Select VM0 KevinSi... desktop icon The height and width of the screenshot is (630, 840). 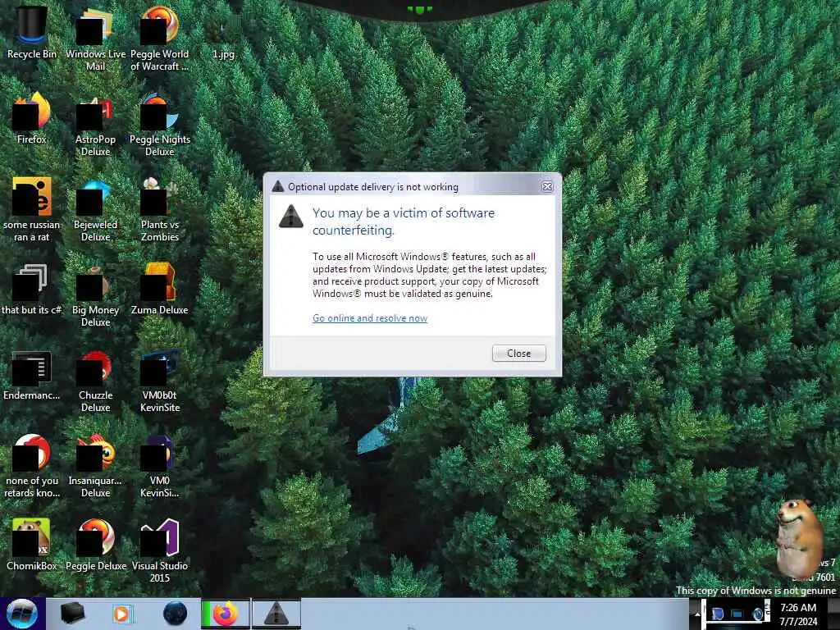pos(160,466)
